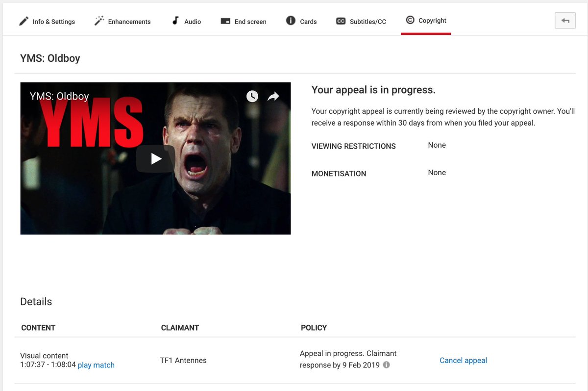This screenshot has width=588, height=391.
Task: Open the Info & Settings tab
Action: (47, 22)
